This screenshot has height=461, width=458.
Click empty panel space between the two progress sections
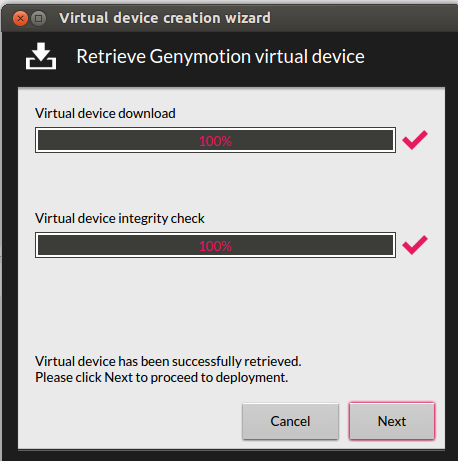point(215,182)
